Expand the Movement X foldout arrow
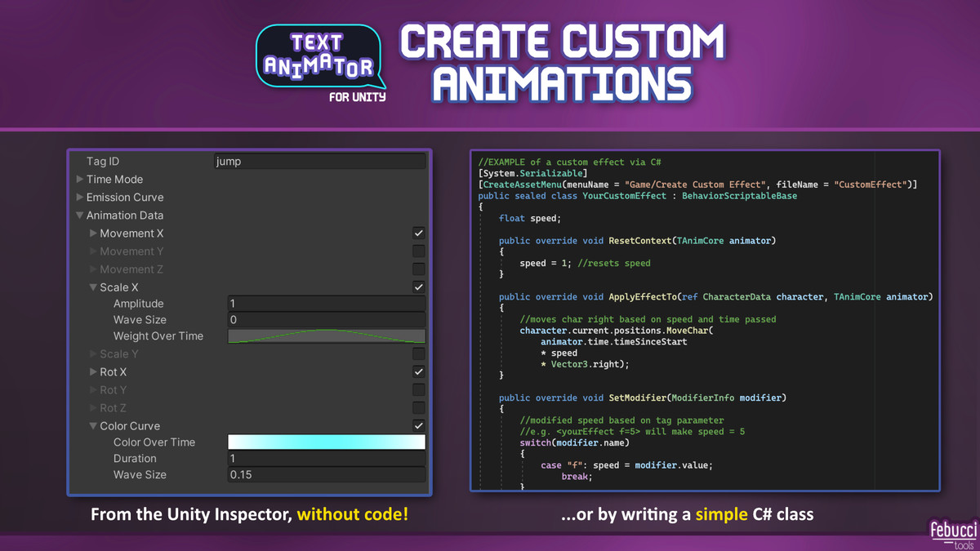 [93, 233]
